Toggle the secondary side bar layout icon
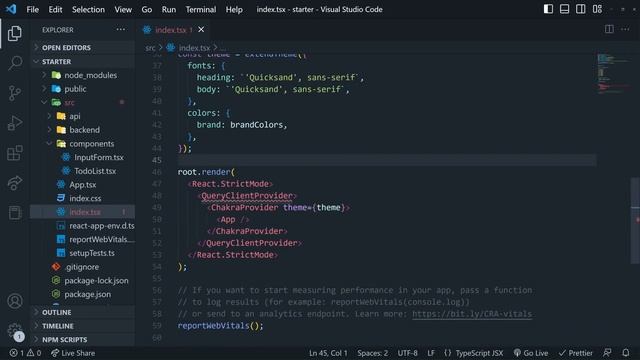 (x=580, y=9)
